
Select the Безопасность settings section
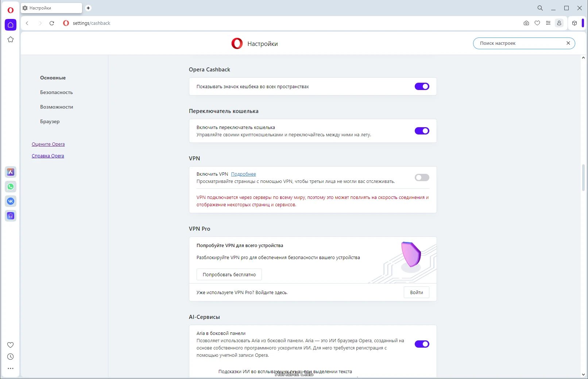[x=57, y=92]
